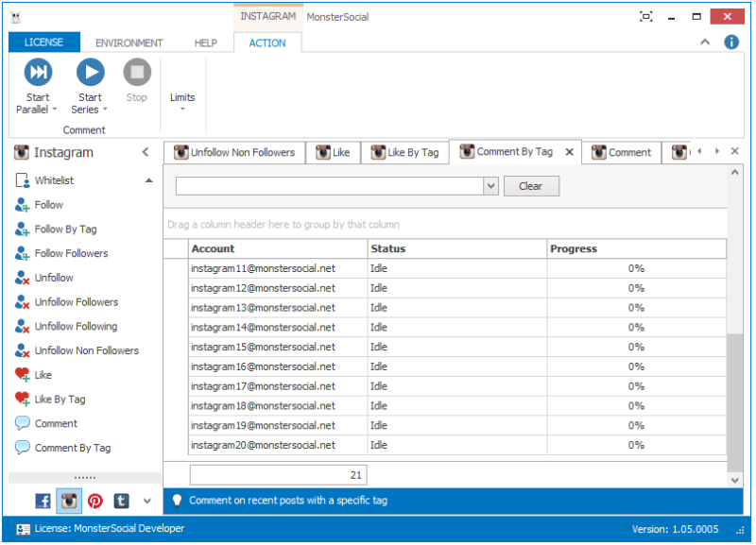This screenshot has height=545, width=756.
Task: Click the INSTAGRAM contextual tab header
Action: [x=268, y=16]
